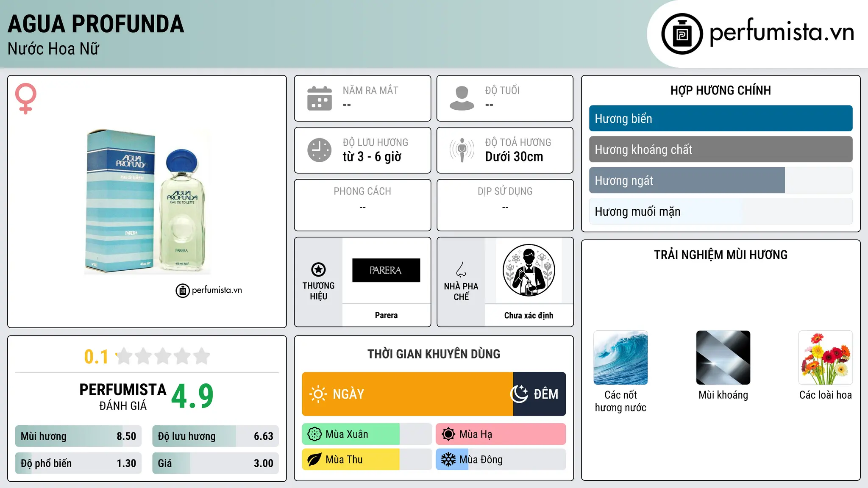Click the moon icon in the Đêm bar
868x488 pixels.
[519, 394]
